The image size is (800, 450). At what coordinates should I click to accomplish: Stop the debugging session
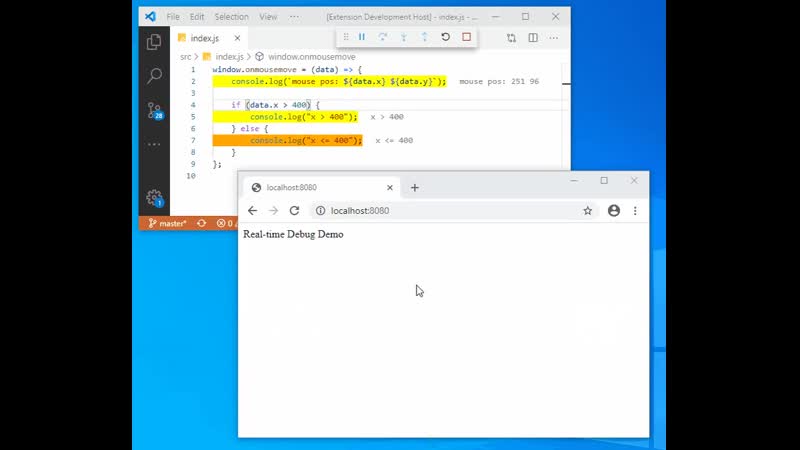pyautogui.click(x=466, y=37)
